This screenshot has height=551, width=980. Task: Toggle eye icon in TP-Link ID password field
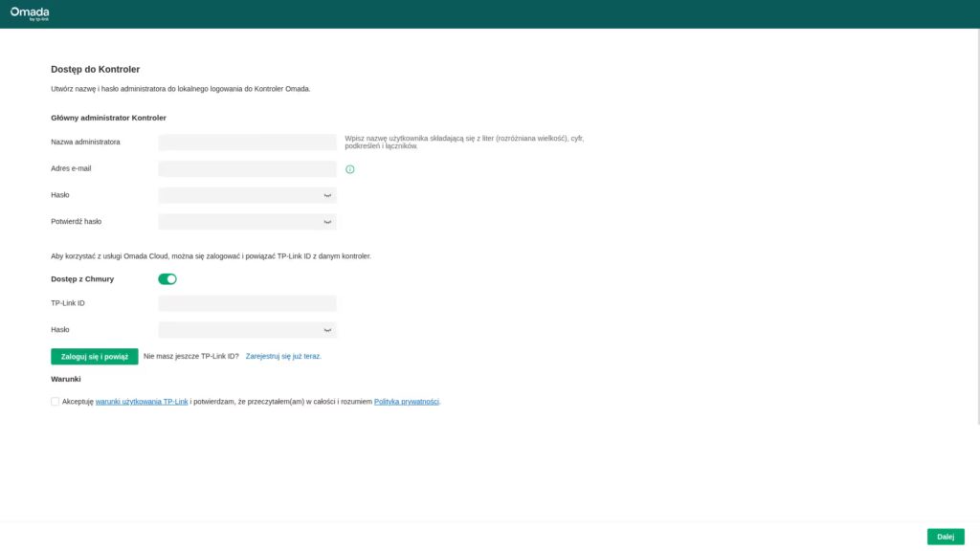click(x=327, y=330)
